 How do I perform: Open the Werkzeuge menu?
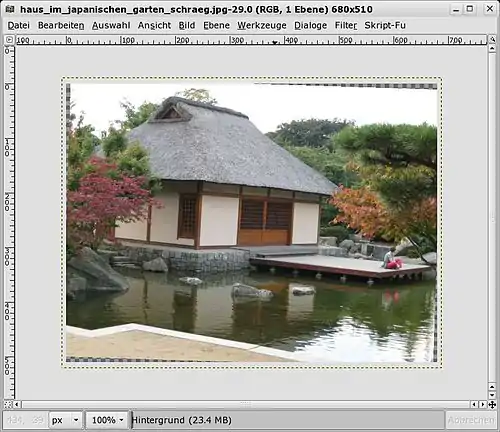point(262,25)
